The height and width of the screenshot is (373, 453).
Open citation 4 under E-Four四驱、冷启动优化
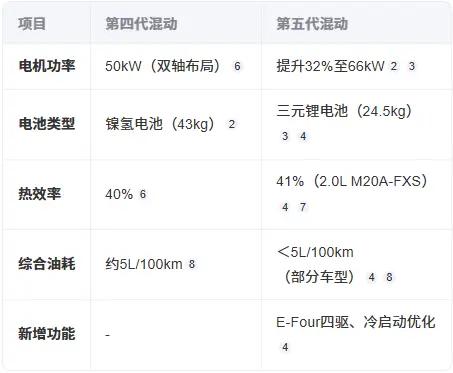click(285, 347)
